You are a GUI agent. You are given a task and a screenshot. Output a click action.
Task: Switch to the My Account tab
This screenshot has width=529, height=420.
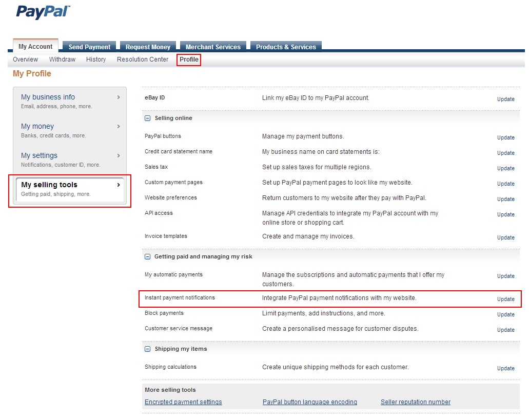(35, 47)
